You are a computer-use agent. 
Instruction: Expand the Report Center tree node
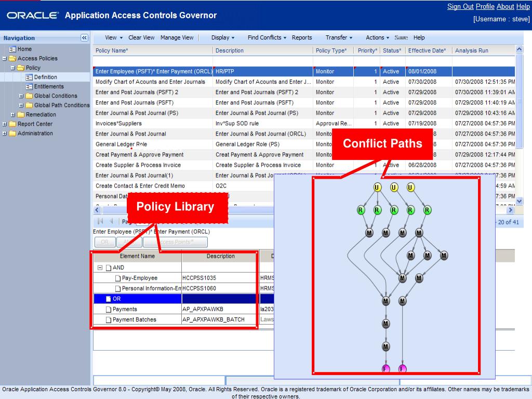(x=4, y=124)
